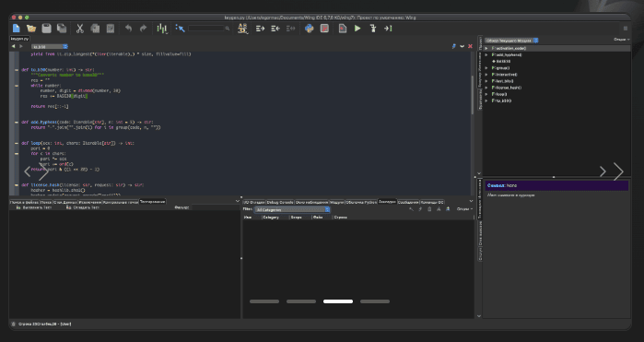Expand to_b30() tree node
This screenshot has height=342, width=644.
pos(486,100)
